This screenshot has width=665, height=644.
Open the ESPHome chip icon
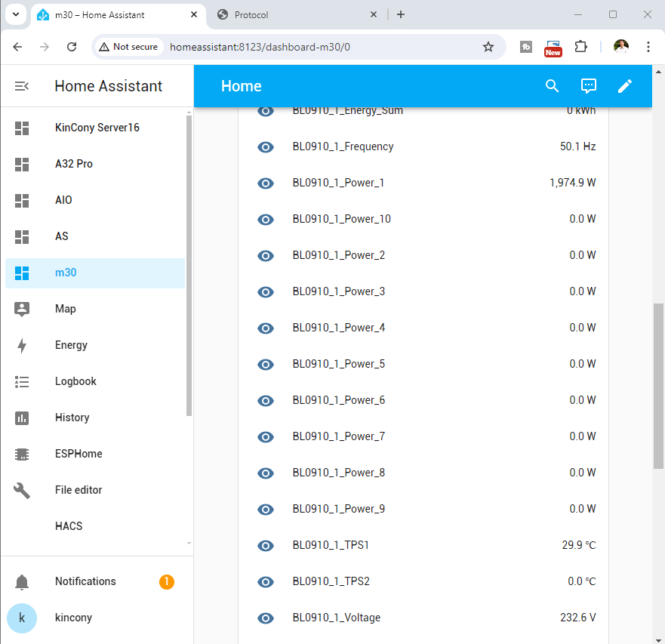(22, 454)
